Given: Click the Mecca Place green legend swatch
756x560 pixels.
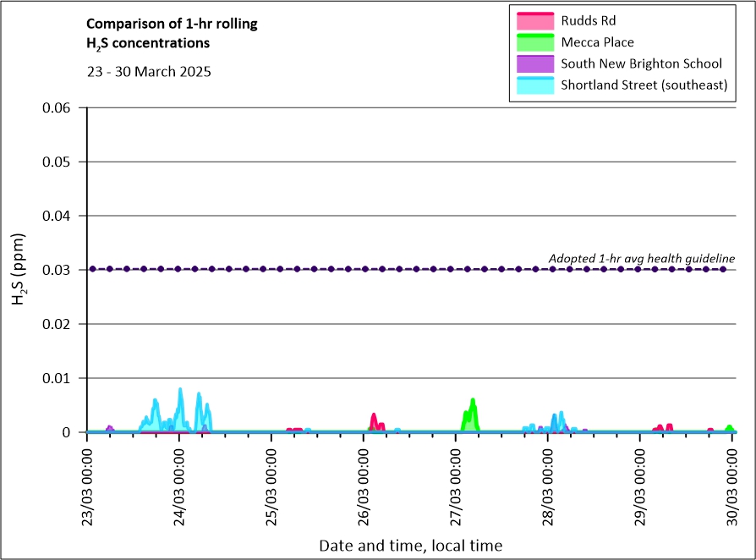Looking at the screenshot, I should pyautogui.click(x=534, y=41).
